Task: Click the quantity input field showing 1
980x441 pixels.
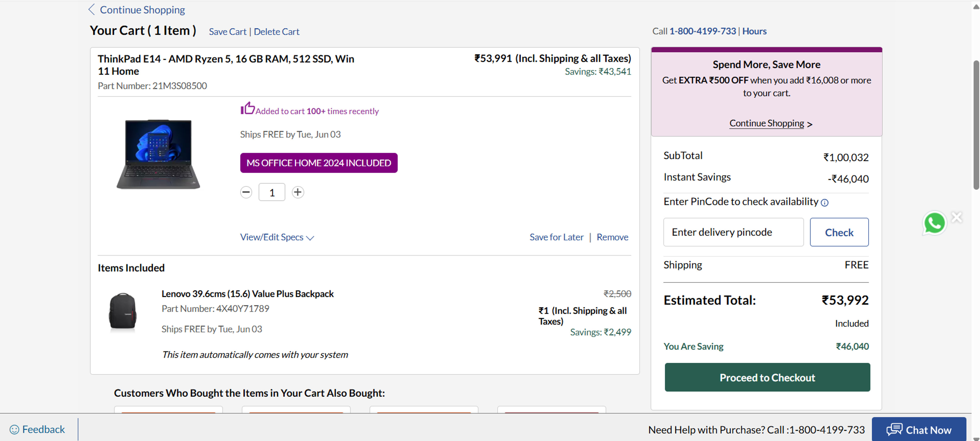Action: pyautogui.click(x=272, y=192)
